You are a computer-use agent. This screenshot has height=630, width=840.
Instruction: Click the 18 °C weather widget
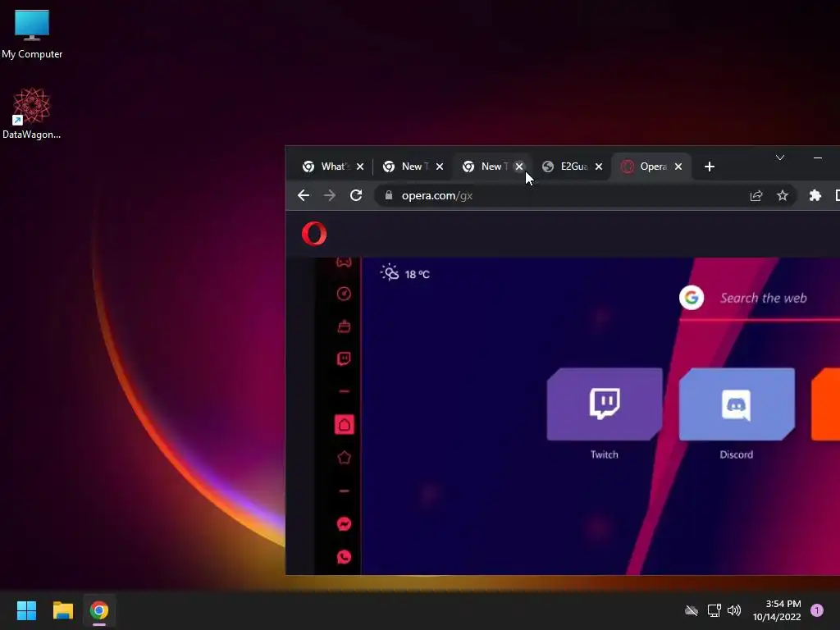[405, 273]
